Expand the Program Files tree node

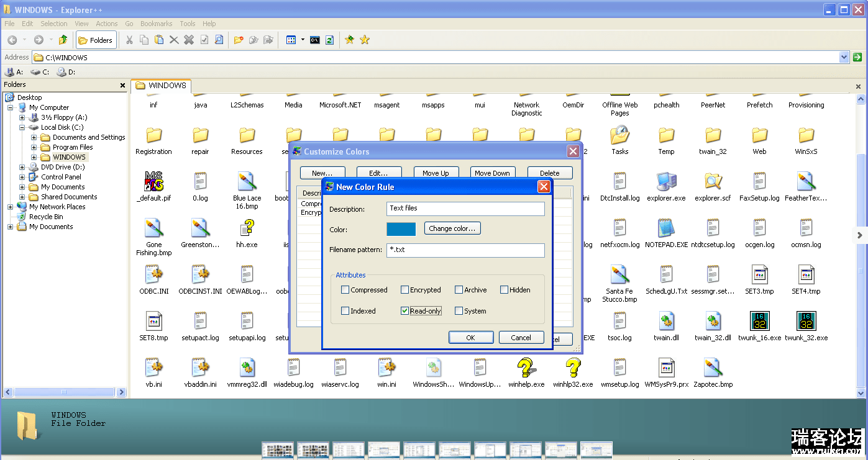click(x=34, y=147)
